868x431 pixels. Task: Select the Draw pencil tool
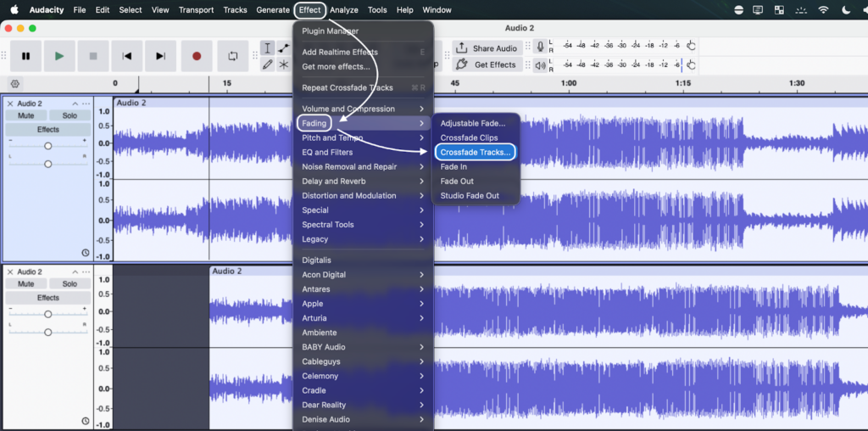(x=267, y=64)
